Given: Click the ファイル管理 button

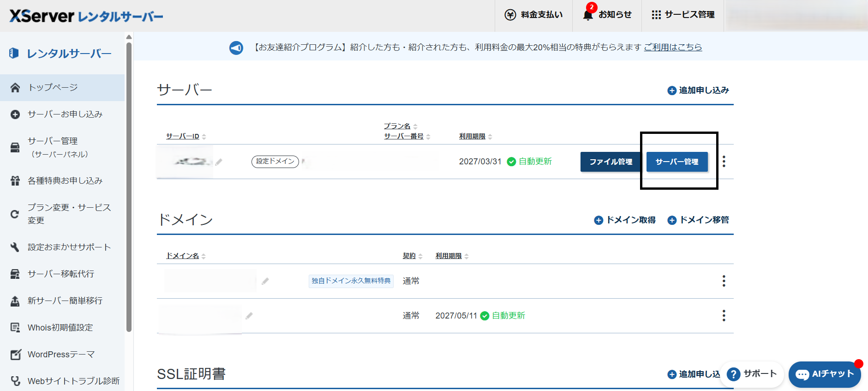Looking at the screenshot, I should pos(611,162).
